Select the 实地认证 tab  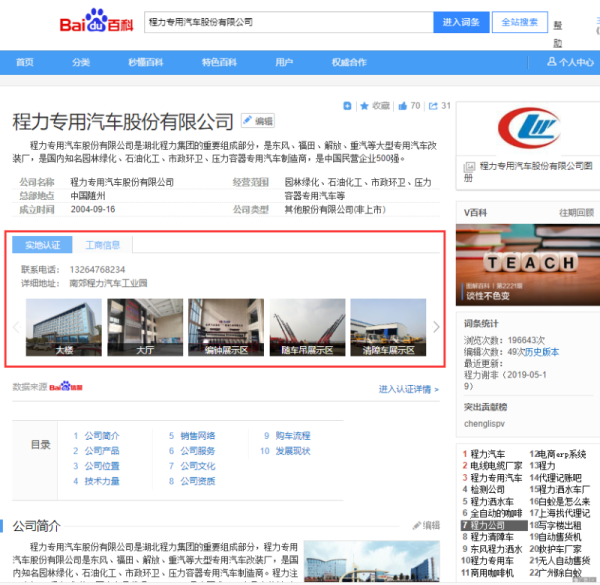coord(42,245)
